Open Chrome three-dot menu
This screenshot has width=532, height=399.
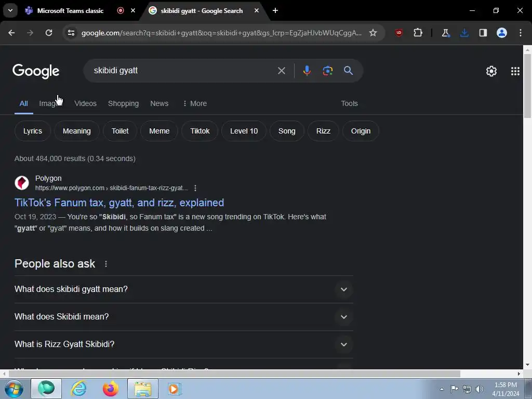(521, 33)
